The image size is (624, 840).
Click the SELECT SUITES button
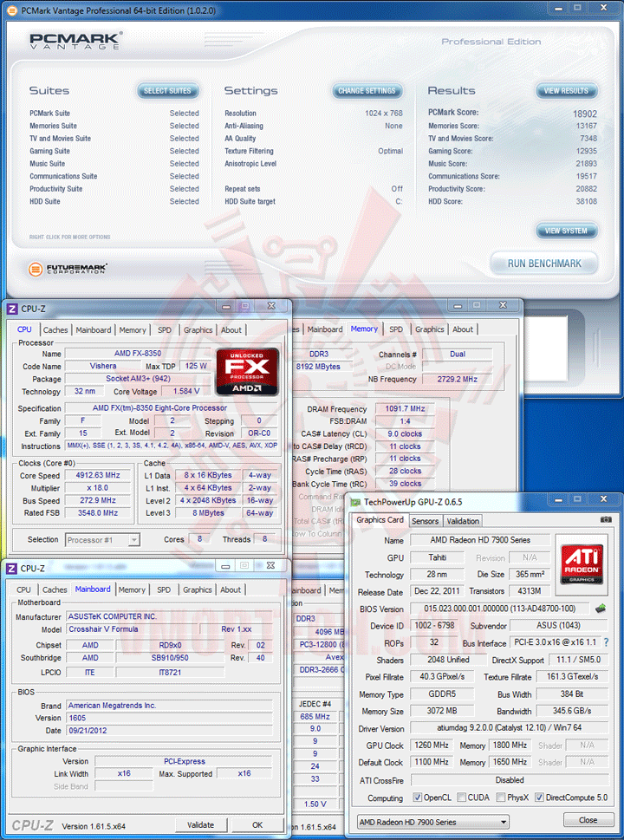[x=167, y=91]
